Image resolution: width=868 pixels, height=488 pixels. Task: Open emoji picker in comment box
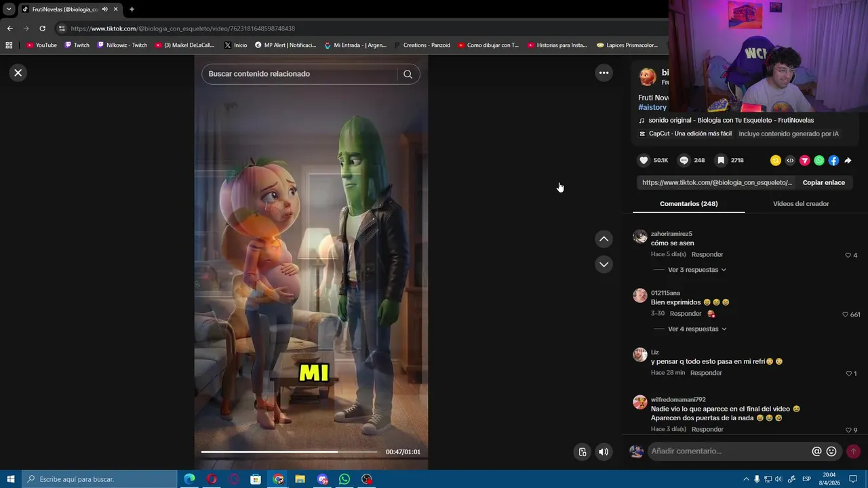831,451
